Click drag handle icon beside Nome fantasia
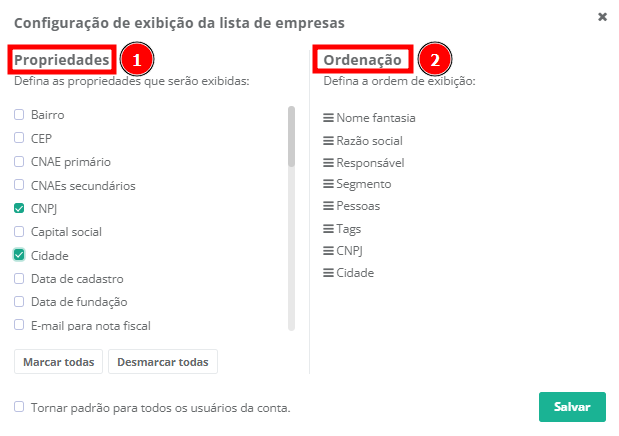This screenshot has width=619, height=436. (328, 118)
